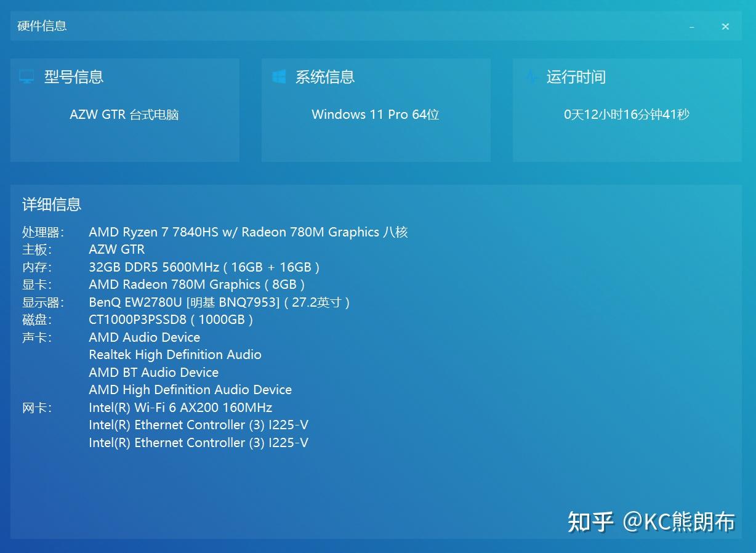Click the minimize dash icon on title bar

pos(691,26)
